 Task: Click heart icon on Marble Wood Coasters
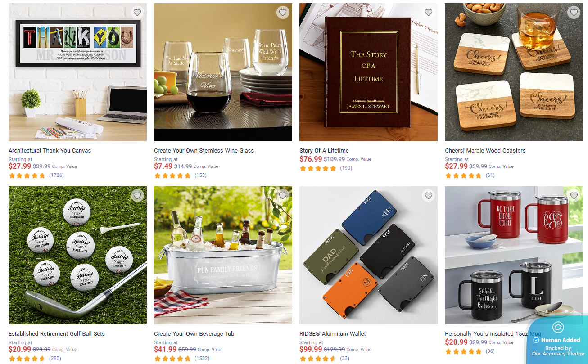(574, 13)
